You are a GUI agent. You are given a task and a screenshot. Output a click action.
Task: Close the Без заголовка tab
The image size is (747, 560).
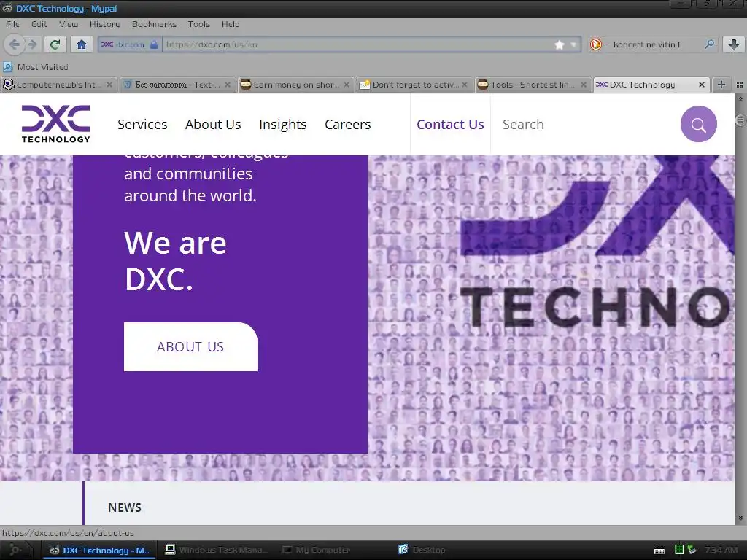tap(228, 85)
